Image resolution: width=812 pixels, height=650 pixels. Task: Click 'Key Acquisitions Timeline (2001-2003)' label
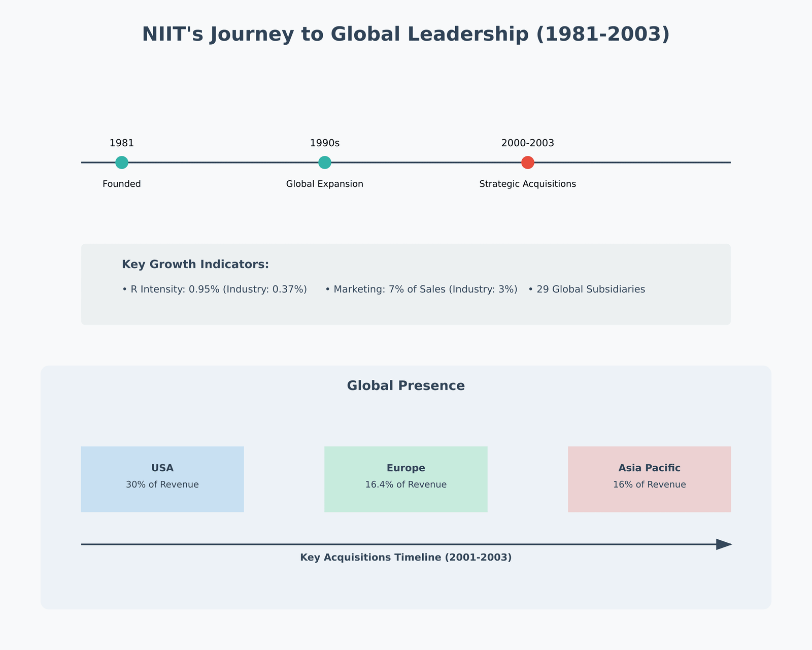click(x=406, y=558)
